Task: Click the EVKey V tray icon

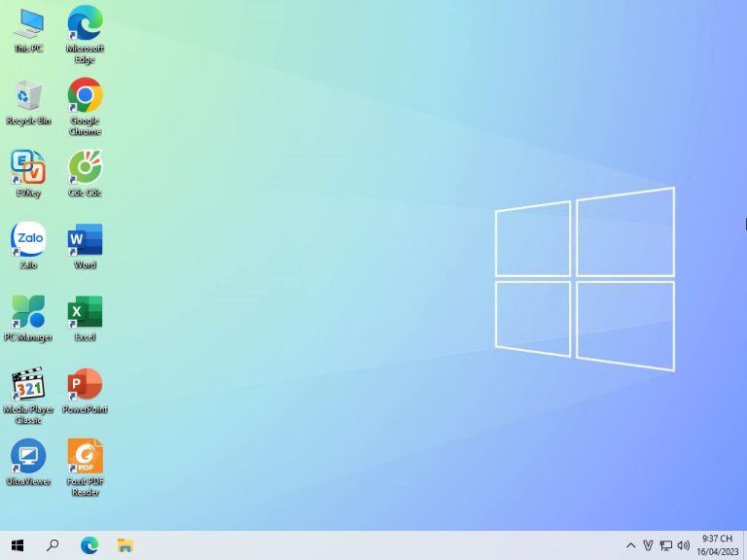Action: (x=648, y=545)
